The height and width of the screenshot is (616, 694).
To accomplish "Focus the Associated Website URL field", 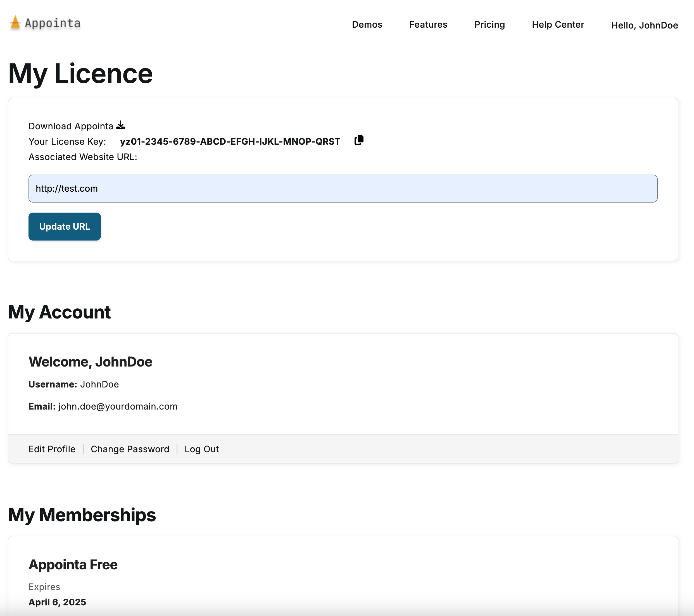I will click(343, 189).
